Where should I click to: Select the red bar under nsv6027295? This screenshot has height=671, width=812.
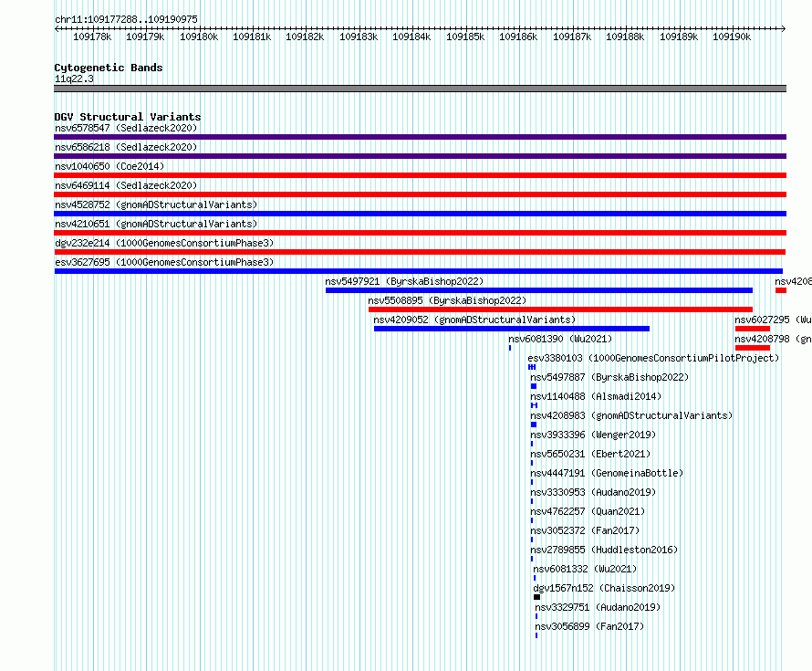click(753, 329)
